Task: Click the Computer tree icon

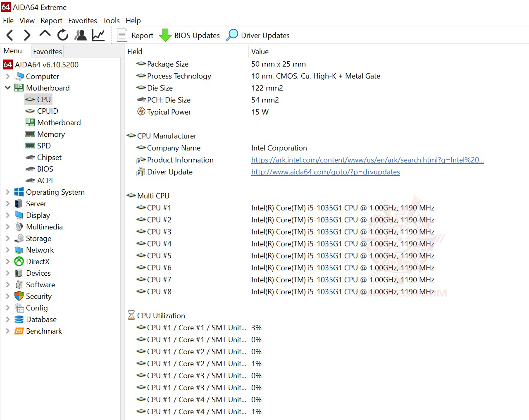Action: point(19,76)
